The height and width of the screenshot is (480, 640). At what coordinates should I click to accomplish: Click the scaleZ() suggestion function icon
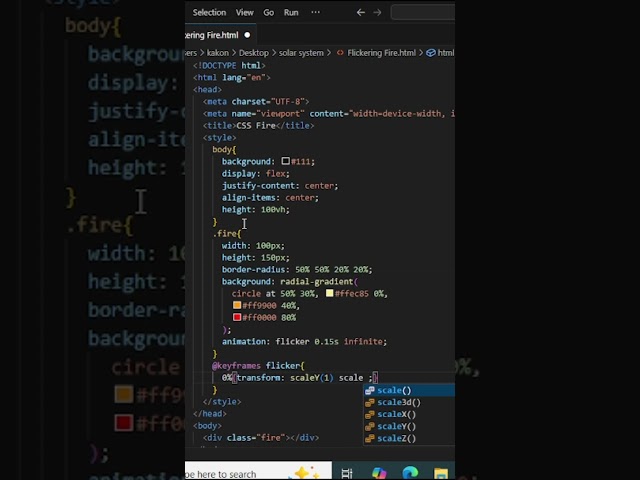[370, 439]
